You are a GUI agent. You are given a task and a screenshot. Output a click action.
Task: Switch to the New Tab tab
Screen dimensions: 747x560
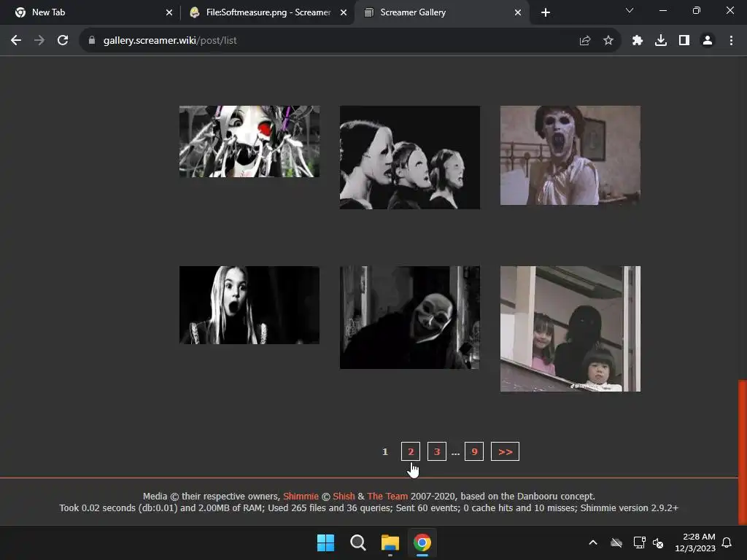click(90, 12)
